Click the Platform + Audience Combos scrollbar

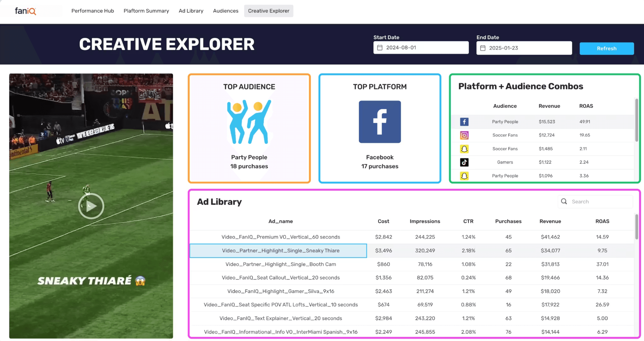636,120
